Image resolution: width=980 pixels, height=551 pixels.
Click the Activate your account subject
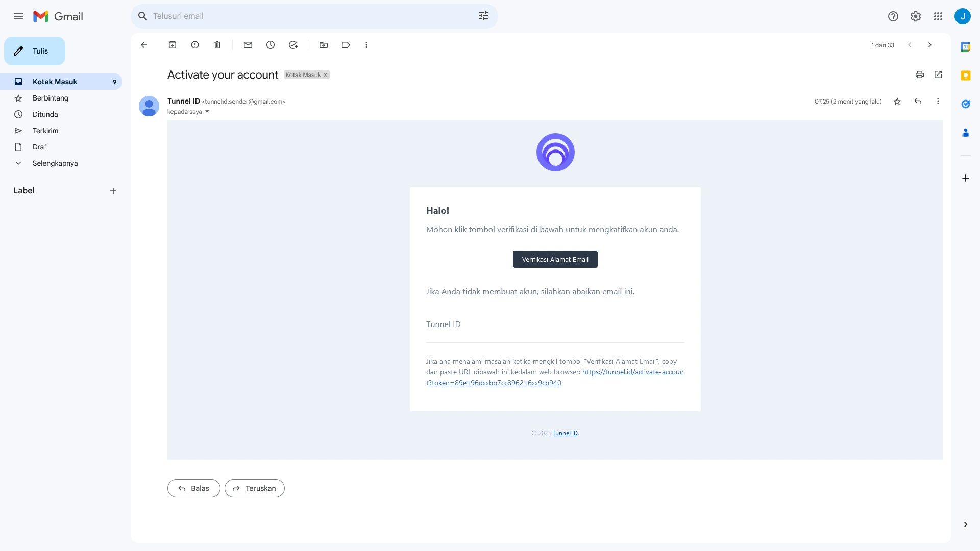223,75
